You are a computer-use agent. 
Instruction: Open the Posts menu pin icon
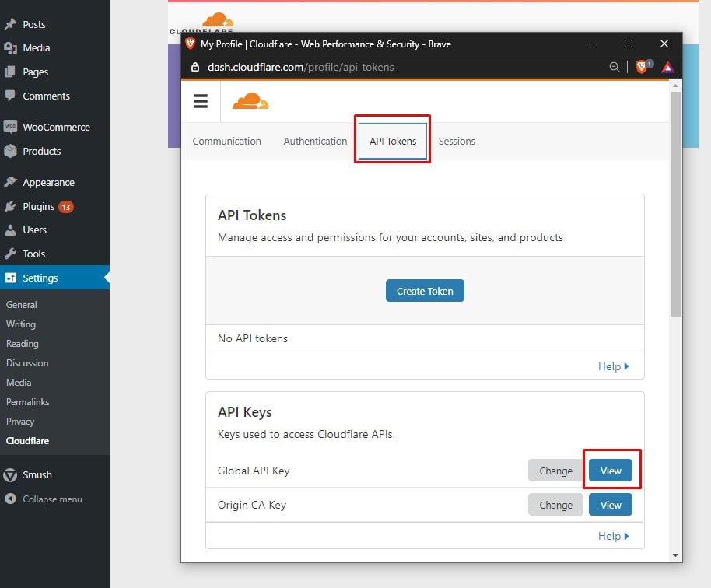[x=10, y=24]
